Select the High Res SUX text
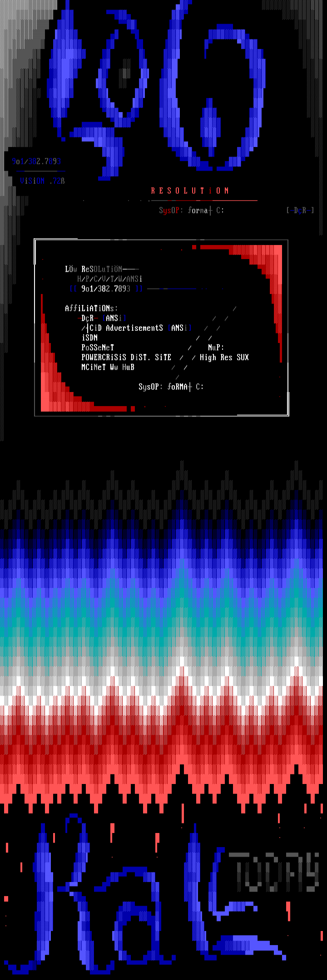This screenshot has height=980, width=327. [x=224, y=358]
